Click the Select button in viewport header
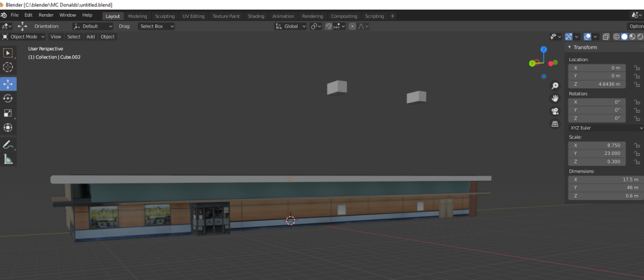This screenshot has width=644, height=280. coord(74,37)
